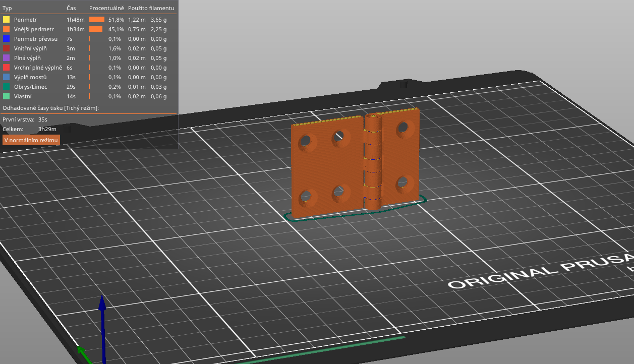Toggle the 'Vlastní' feature label
The height and width of the screenshot is (364, 634).
pyautogui.click(x=23, y=96)
